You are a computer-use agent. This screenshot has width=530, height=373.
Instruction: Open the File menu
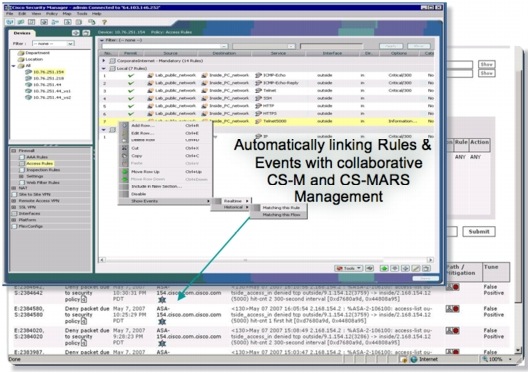tap(9, 14)
